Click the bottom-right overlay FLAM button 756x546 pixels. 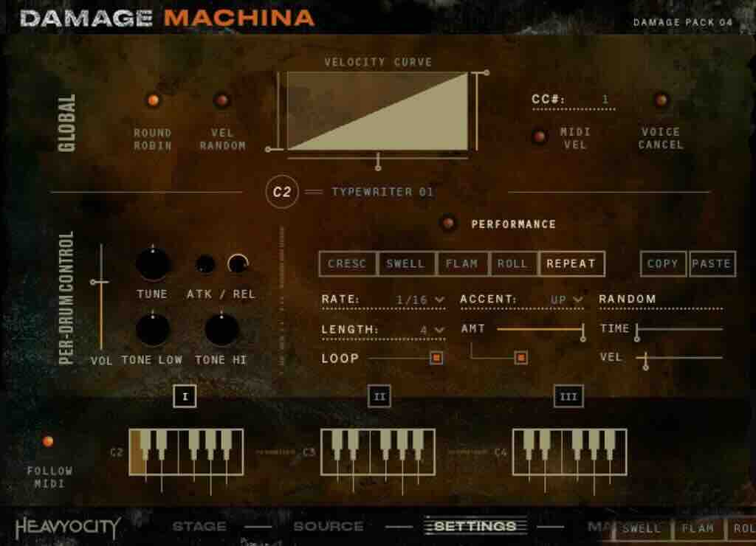click(x=698, y=528)
